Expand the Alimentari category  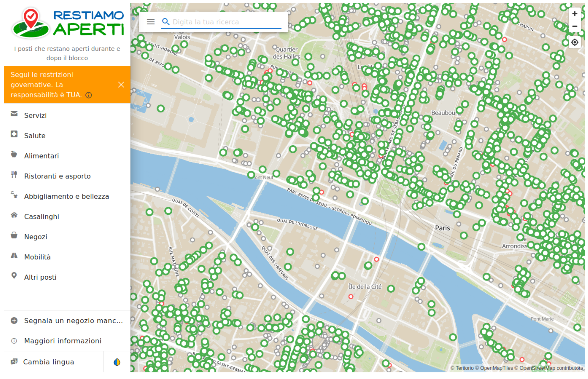coord(41,156)
